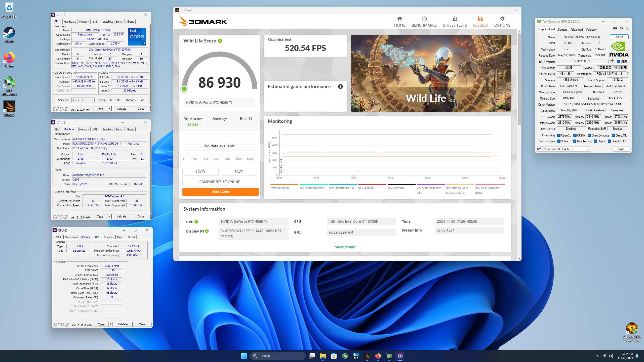Toggle the Ray Tracing checkbox
Image resolution: width=644 pixels, height=362 pixels.
pyautogui.click(x=575, y=141)
